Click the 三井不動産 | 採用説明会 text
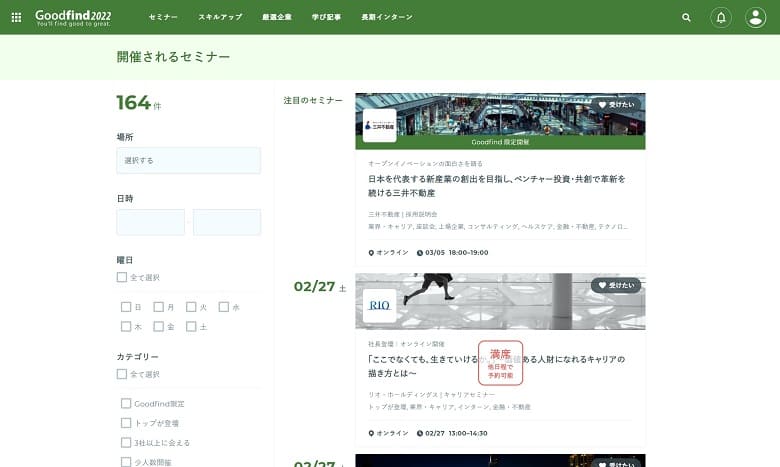This screenshot has width=780, height=467. (x=402, y=214)
